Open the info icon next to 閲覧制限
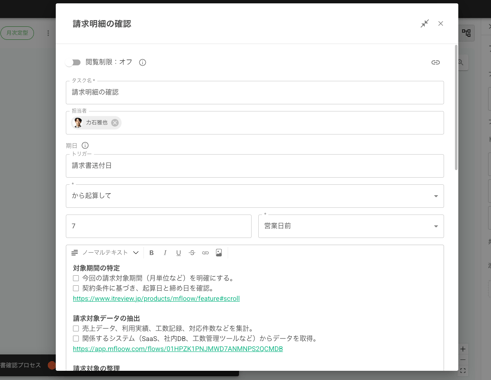The image size is (491, 380). [142, 62]
